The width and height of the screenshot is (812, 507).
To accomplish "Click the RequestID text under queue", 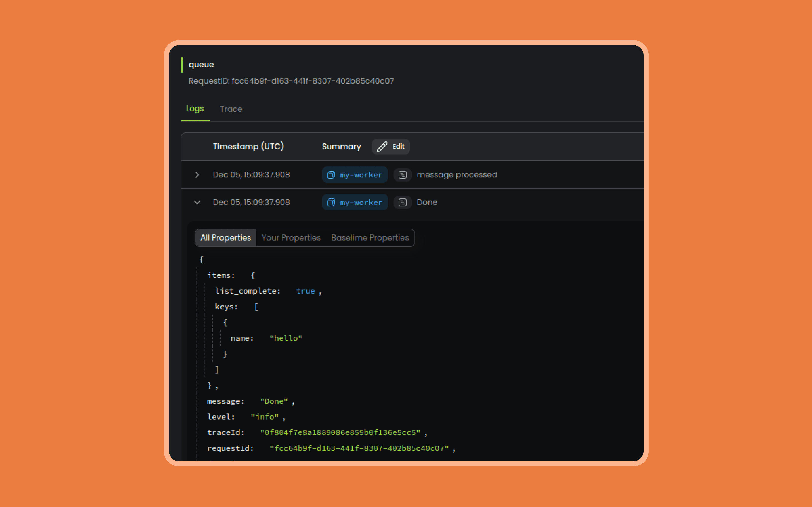I will (x=291, y=81).
